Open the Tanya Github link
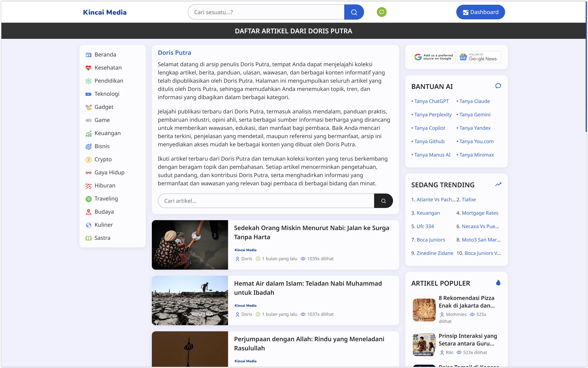The width and height of the screenshot is (588, 368). pyautogui.click(x=429, y=141)
